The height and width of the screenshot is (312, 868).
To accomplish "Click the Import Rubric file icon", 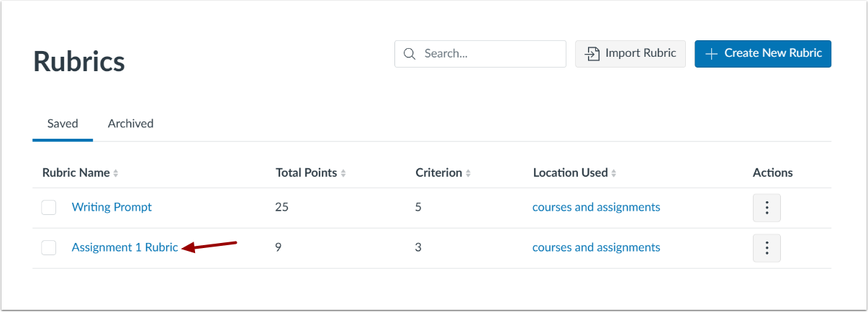I will pyautogui.click(x=592, y=54).
